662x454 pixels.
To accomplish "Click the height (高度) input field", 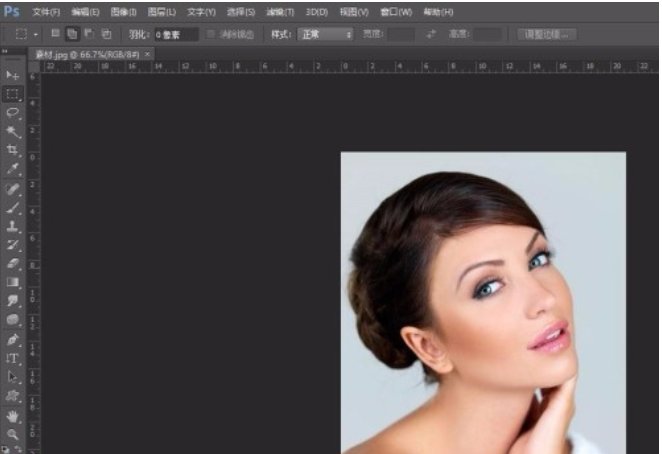I will [x=488, y=34].
